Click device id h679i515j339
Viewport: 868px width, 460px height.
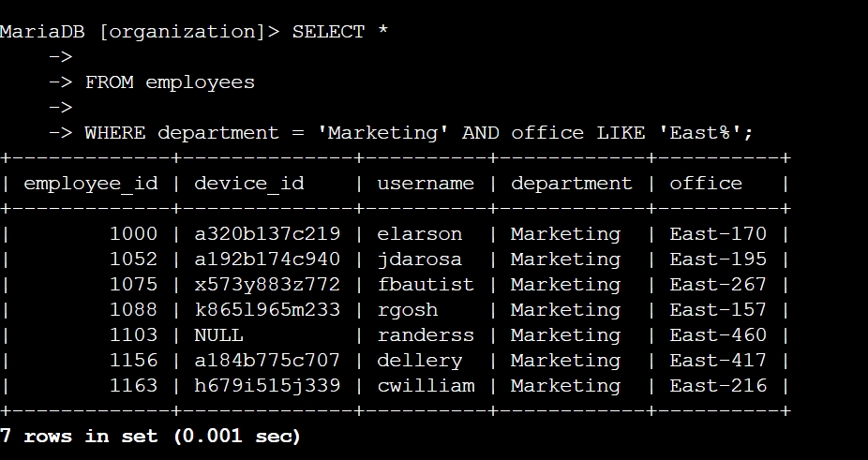267,386
